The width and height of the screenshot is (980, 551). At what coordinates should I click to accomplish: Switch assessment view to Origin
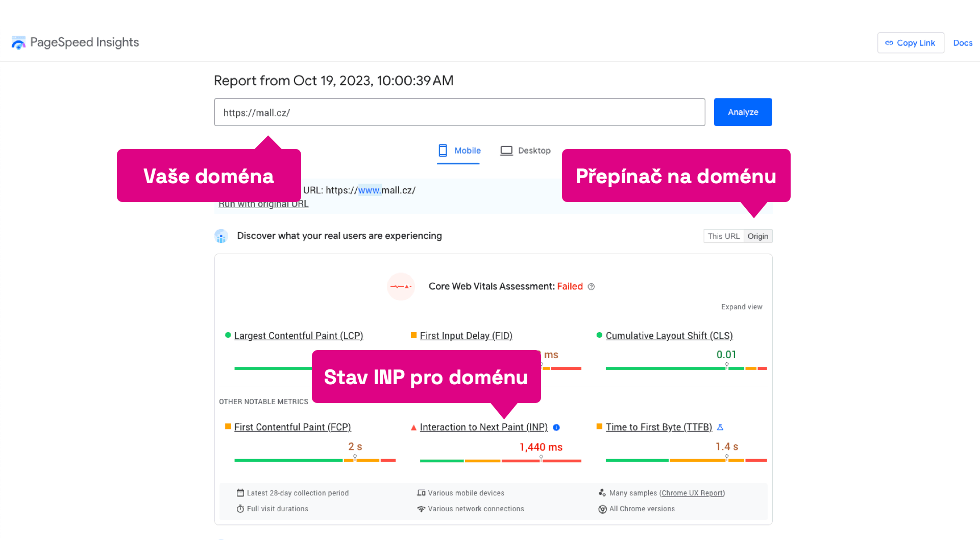(758, 236)
